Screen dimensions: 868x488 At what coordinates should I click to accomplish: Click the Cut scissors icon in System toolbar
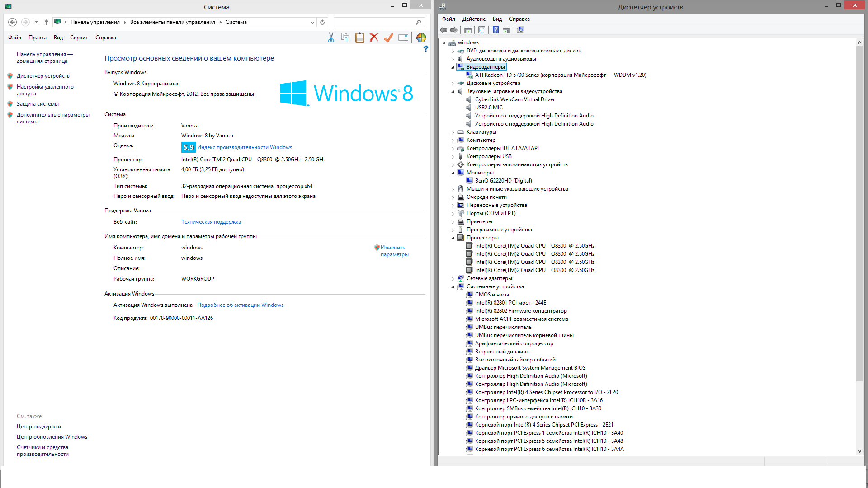(x=331, y=38)
